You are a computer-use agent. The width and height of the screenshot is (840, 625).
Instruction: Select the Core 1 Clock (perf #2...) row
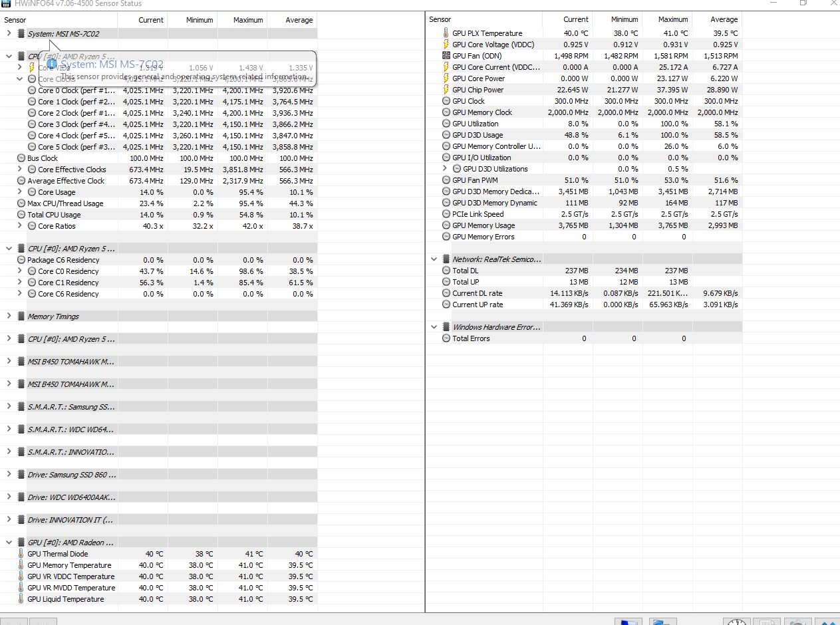pos(159,102)
